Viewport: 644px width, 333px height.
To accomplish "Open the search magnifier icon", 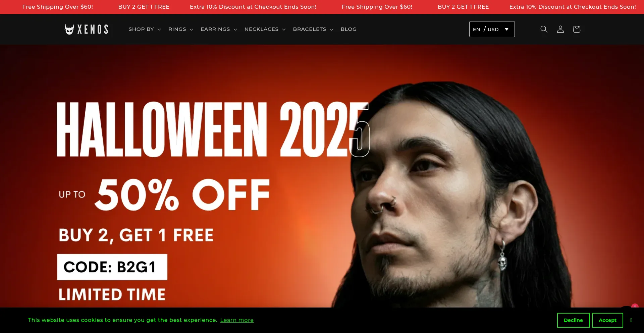I will (544, 29).
